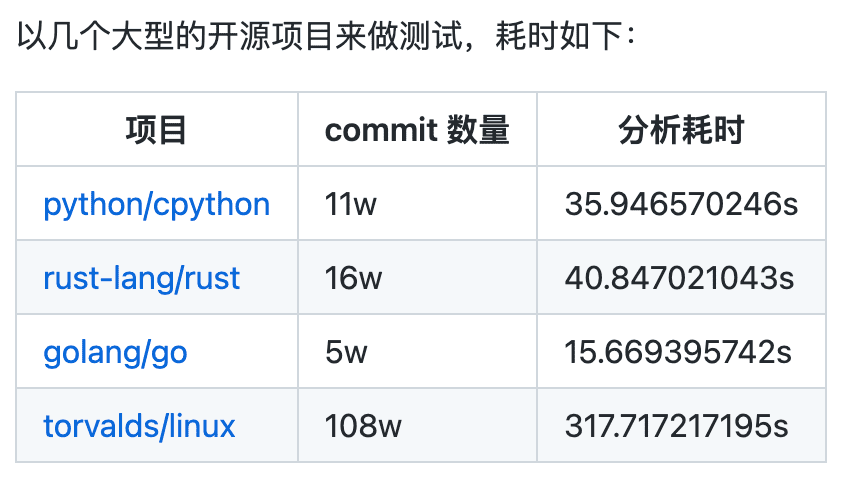Select the 5w commit count cell
The image size is (846, 488).
(346, 353)
